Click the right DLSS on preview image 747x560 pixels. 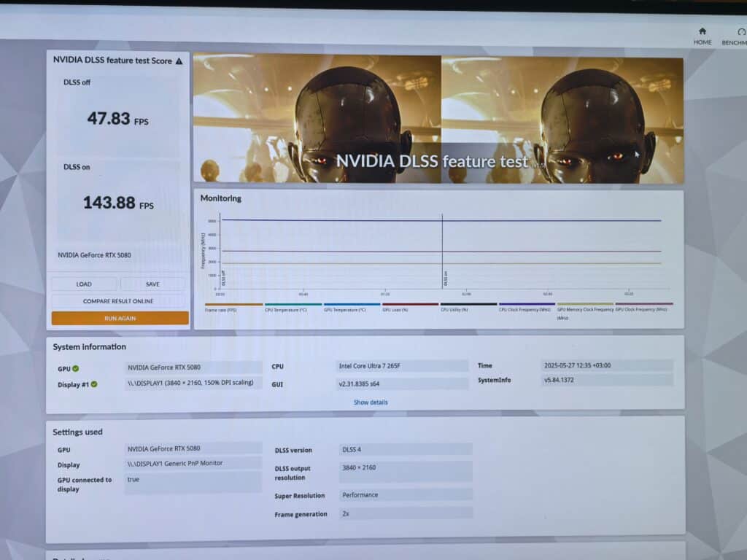click(x=562, y=120)
